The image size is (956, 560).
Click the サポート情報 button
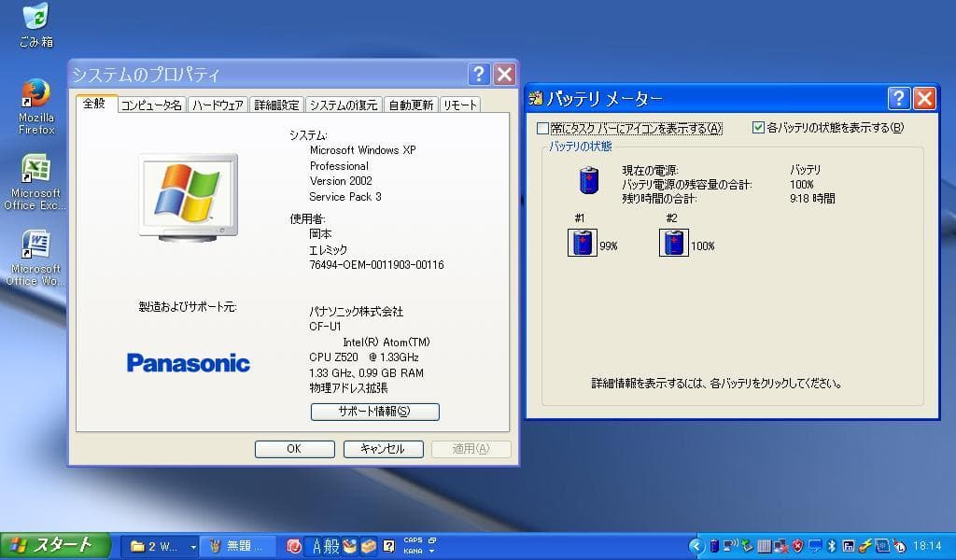coord(373,412)
